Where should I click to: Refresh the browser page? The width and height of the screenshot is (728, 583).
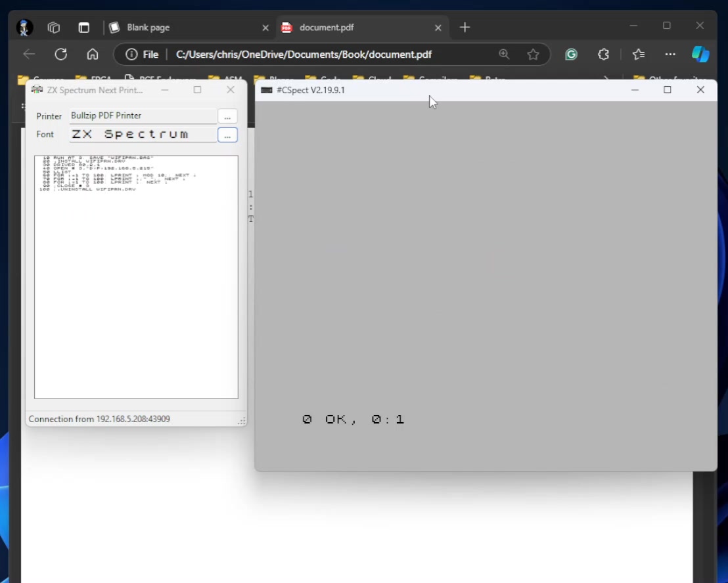[x=61, y=54]
